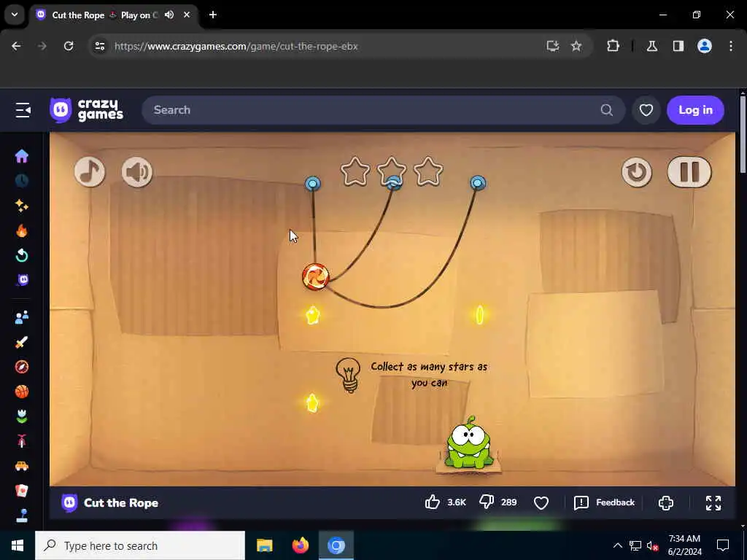
Task: View site information icon in address bar
Action: click(x=99, y=46)
